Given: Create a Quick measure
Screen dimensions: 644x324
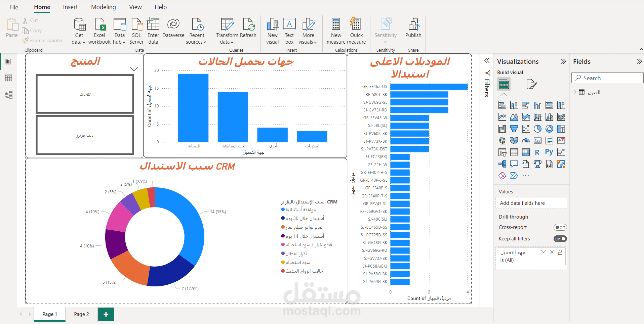Looking at the screenshot, I should point(356,31).
